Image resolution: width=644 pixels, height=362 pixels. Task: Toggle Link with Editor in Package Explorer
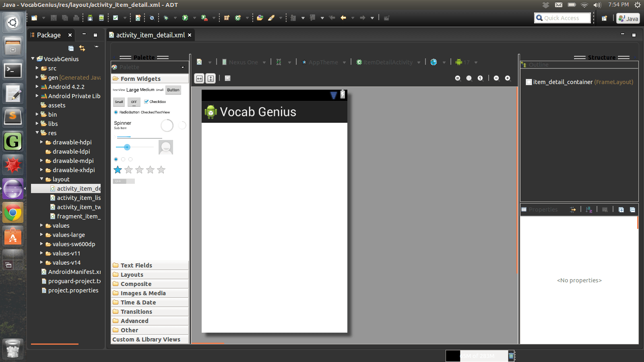pos(82,48)
